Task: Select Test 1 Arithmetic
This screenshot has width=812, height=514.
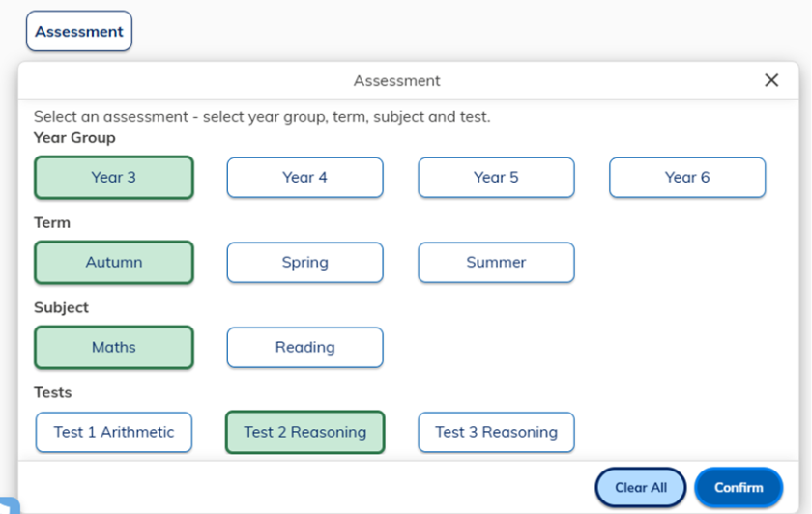Action: (114, 433)
